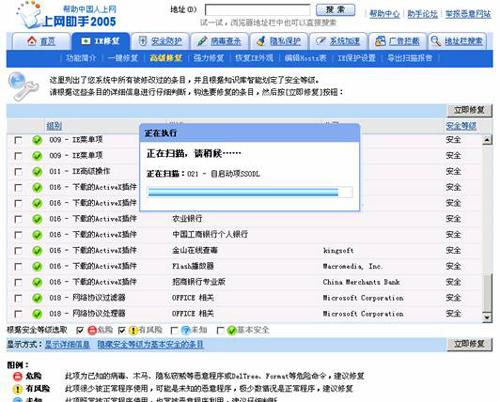Check the 金山在线查毒 row checkbox

[18, 251]
